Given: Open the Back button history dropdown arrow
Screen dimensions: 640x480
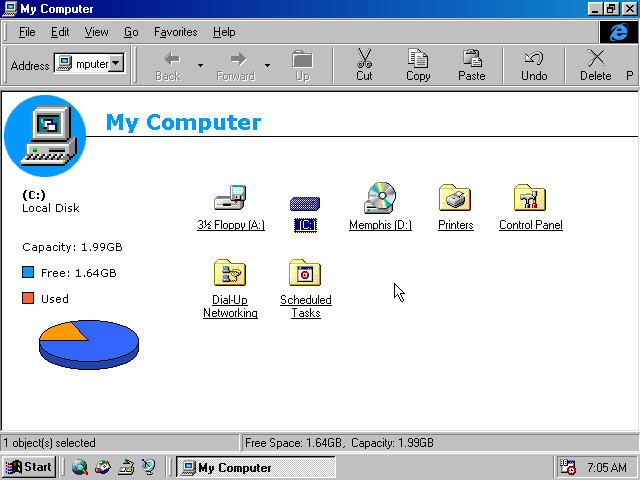Looking at the screenshot, I should coord(200,65).
